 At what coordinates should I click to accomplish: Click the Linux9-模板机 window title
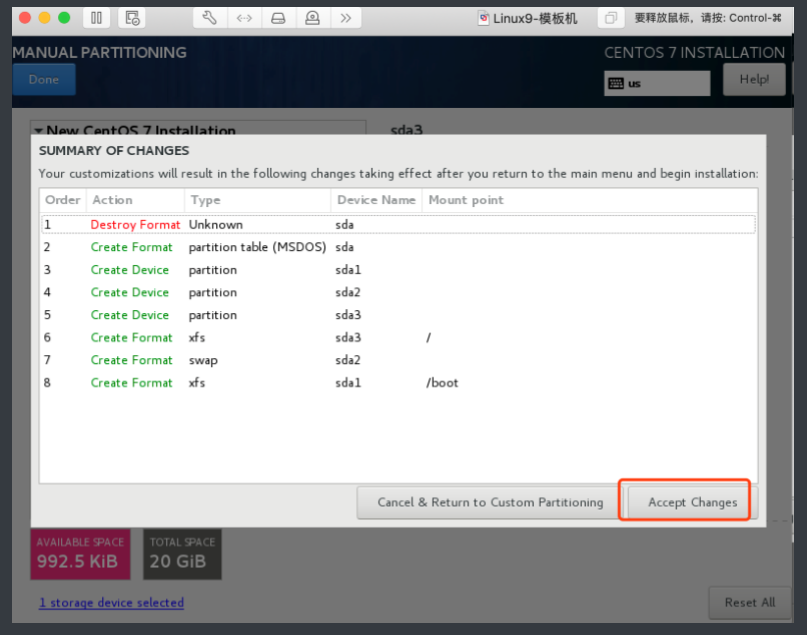point(535,19)
